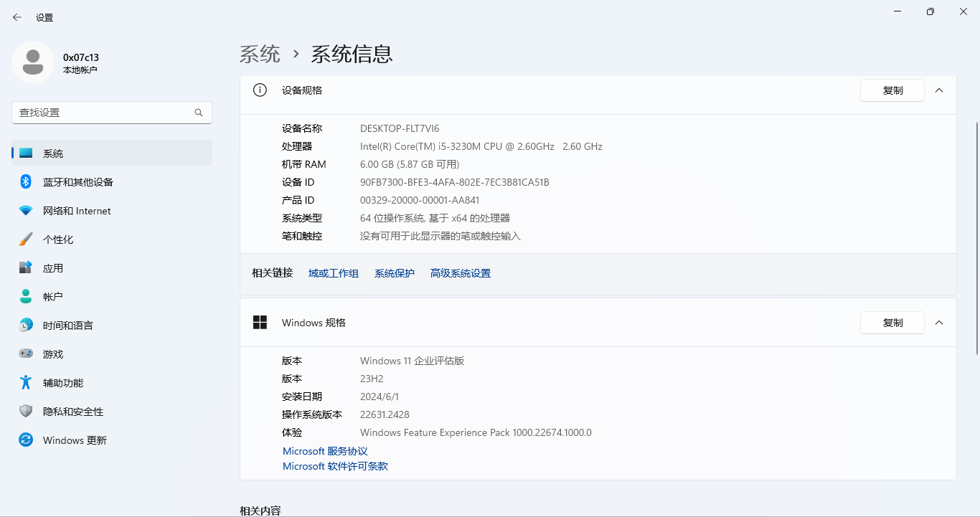Click the Time and language clock icon
980x517 pixels.
tap(26, 326)
